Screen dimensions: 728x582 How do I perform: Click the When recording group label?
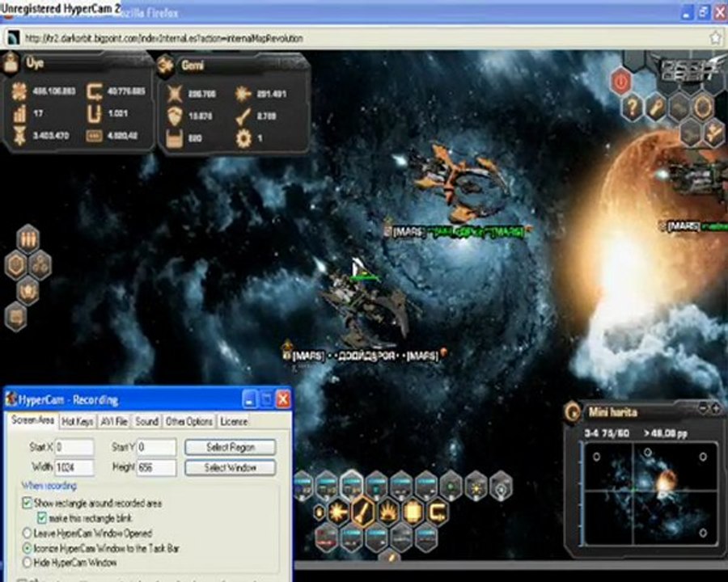tap(49, 486)
